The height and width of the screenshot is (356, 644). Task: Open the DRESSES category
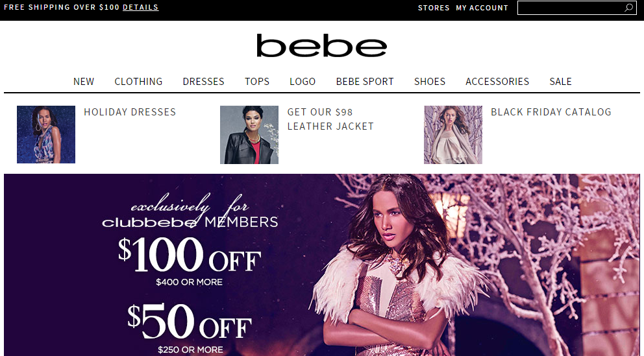pyautogui.click(x=204, y=81)
